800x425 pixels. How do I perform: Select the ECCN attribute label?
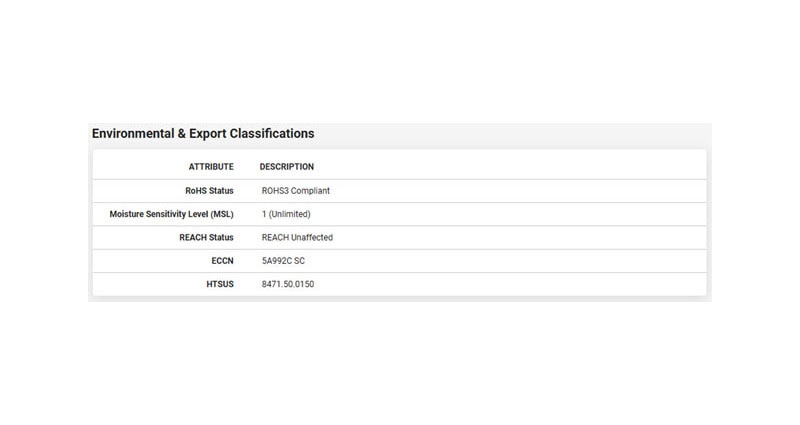(x=221, y=261)
